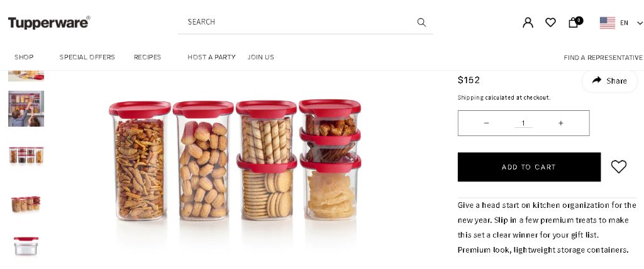644x269 pixels.
Task: Click the US flag icon
Action: (x=608, y=23)
